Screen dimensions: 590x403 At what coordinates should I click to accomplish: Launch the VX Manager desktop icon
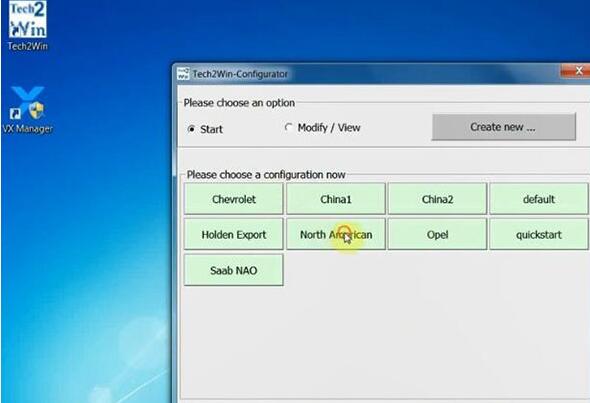(x=27, y=103)
